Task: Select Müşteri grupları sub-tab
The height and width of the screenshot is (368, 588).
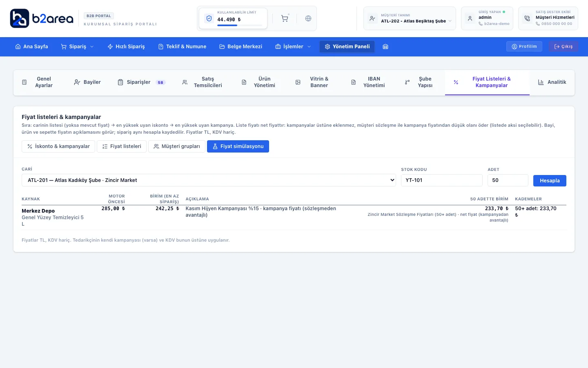Action: coord(177,146)
